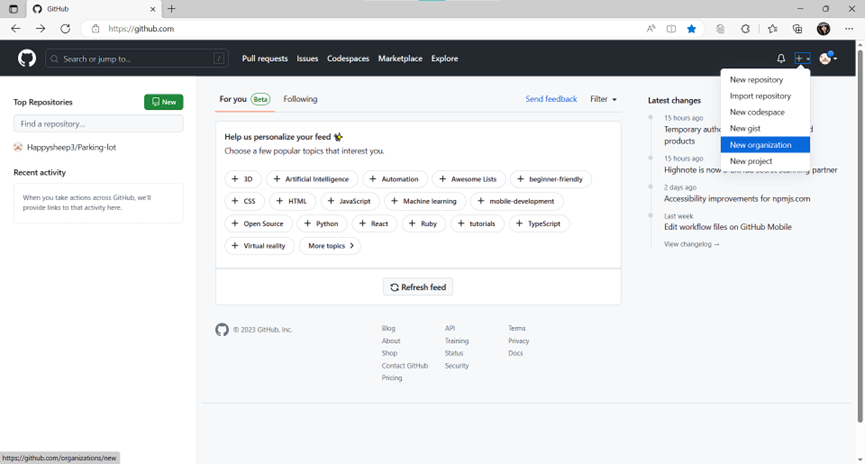The width and height of the screenshot is (865, 464).
Task: Add the Python topic
Action: click(322, 223)
